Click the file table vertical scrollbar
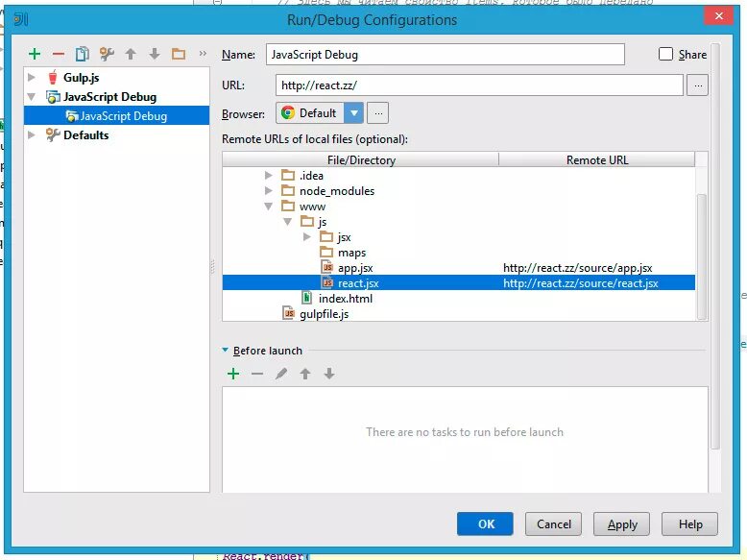Image resolution: width=747 pixels, height=560 pixels. tap(701, 256)
